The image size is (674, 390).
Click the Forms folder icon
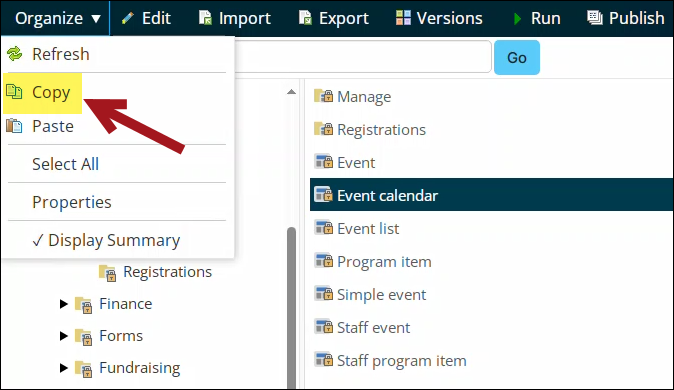pyautogui.click(x=83, y=337)
